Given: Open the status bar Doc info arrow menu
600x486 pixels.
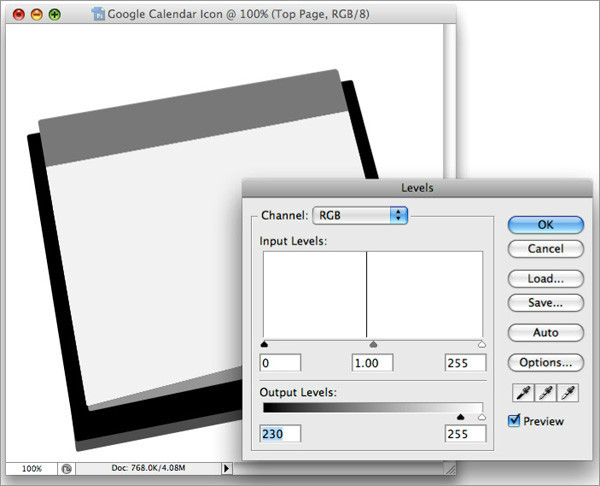Looking at the screenshot, I should click(x=226, y=467).
